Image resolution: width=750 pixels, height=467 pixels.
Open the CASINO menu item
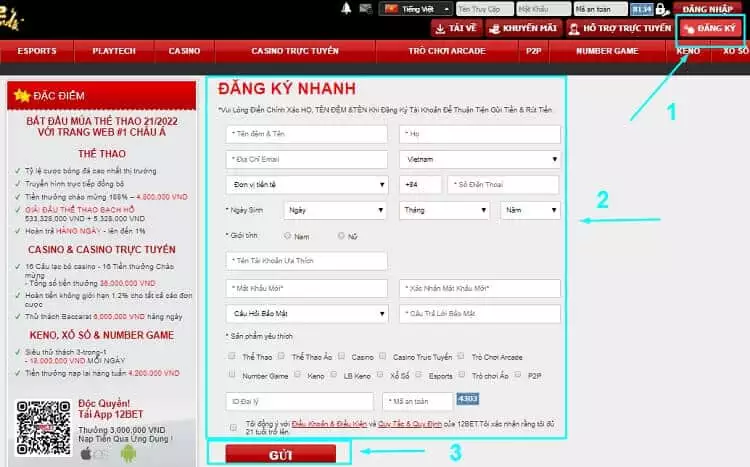(184, 51)
